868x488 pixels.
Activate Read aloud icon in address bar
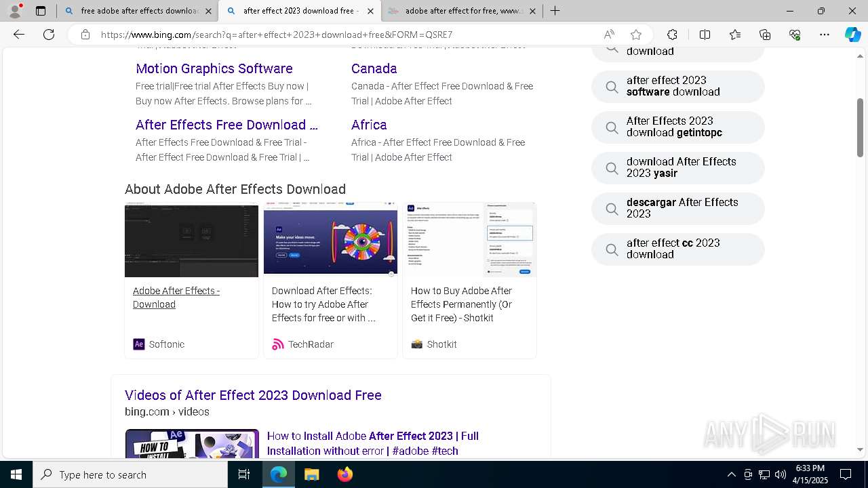(609, 35)
